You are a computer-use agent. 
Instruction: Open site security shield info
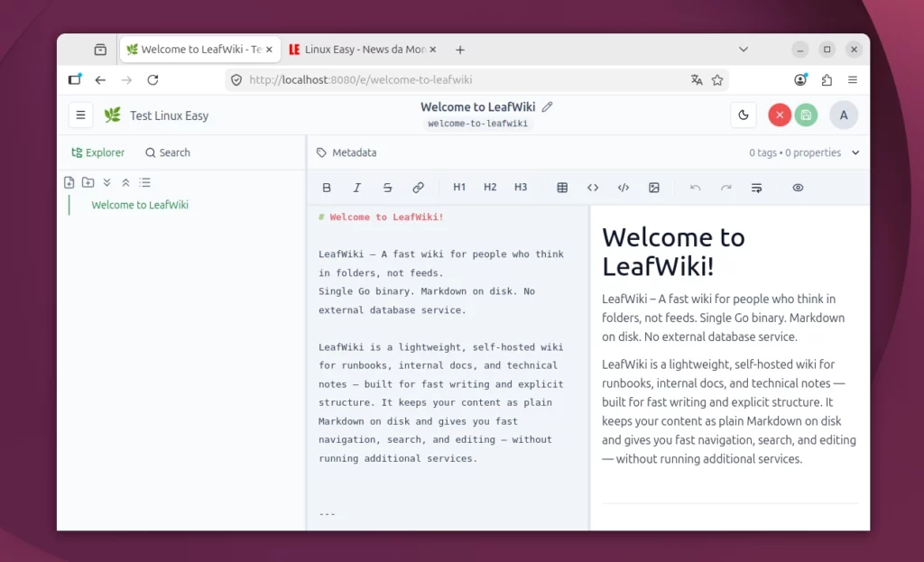coord(236,79)
